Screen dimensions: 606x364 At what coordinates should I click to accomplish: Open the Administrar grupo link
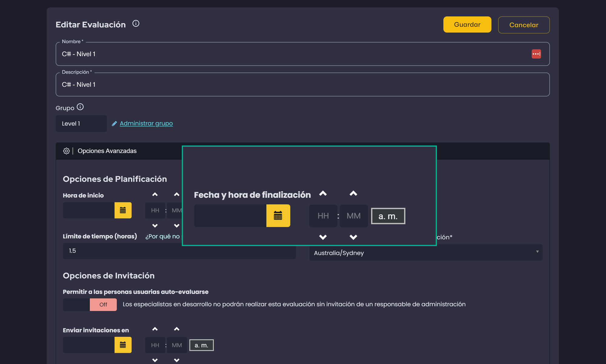click(146, 123)
